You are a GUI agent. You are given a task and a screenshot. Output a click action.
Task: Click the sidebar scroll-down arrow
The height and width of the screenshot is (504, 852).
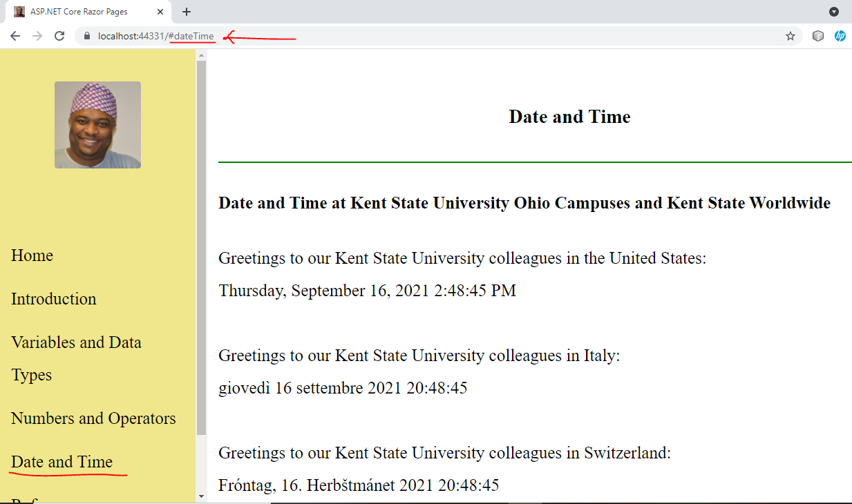click(x=201, y=496)
